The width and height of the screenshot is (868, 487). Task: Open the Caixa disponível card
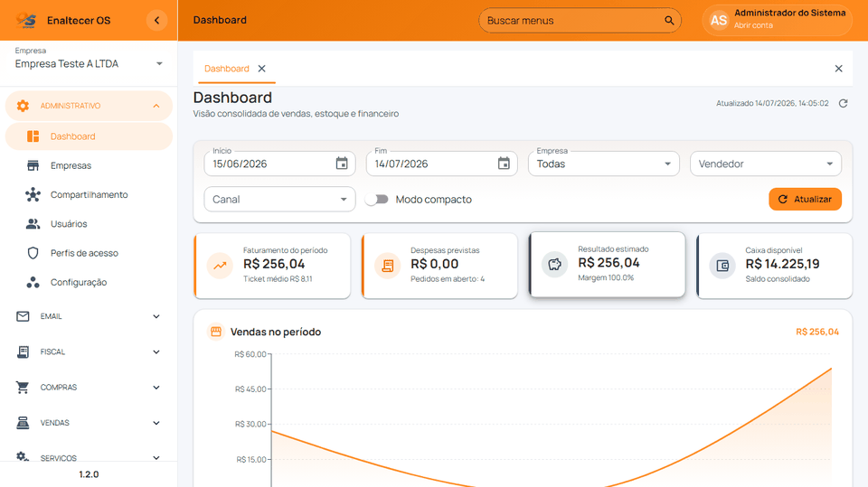[x=775, y=266]
